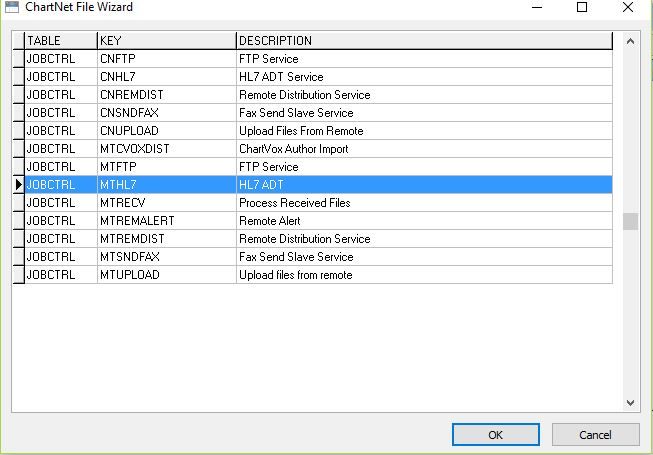
Task: Select the MTRECV key cell
Action: click(167, 203)
